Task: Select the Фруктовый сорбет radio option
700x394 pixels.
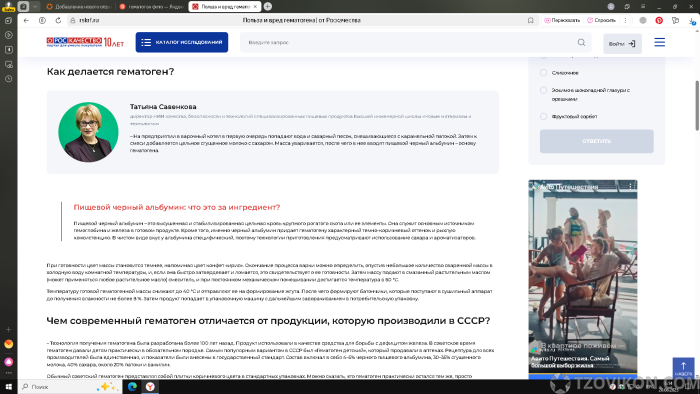Action: [x=543, y=116]
